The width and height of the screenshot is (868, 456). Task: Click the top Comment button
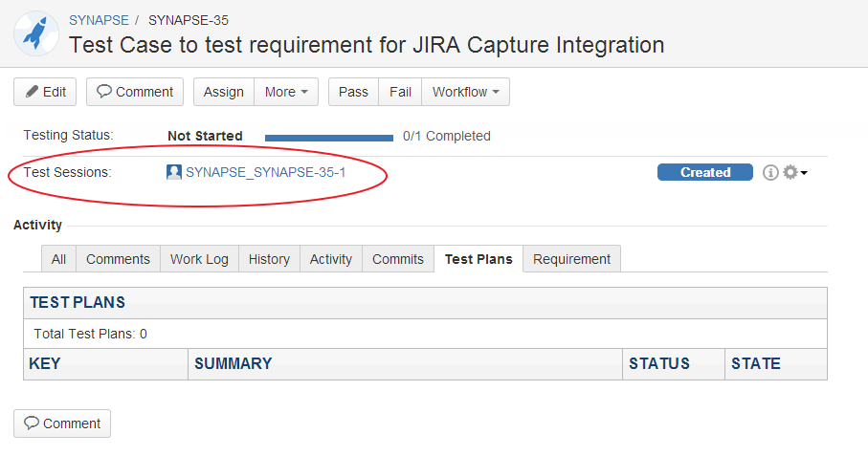[x=135, y=92]
